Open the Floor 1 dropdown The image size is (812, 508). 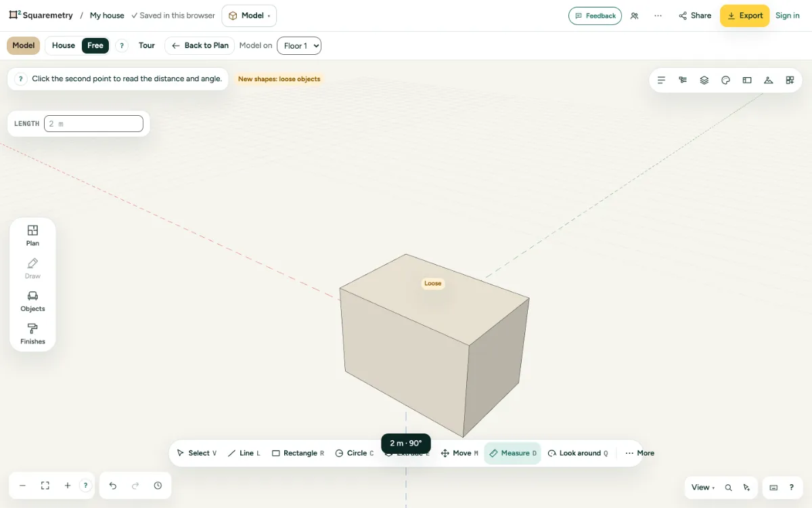point(299,45)
